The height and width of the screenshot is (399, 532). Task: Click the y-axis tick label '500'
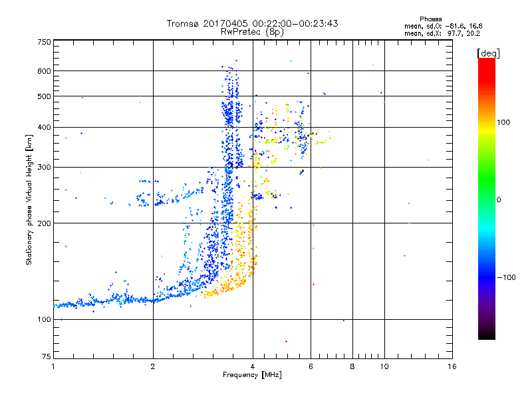[x=44, y=96]
